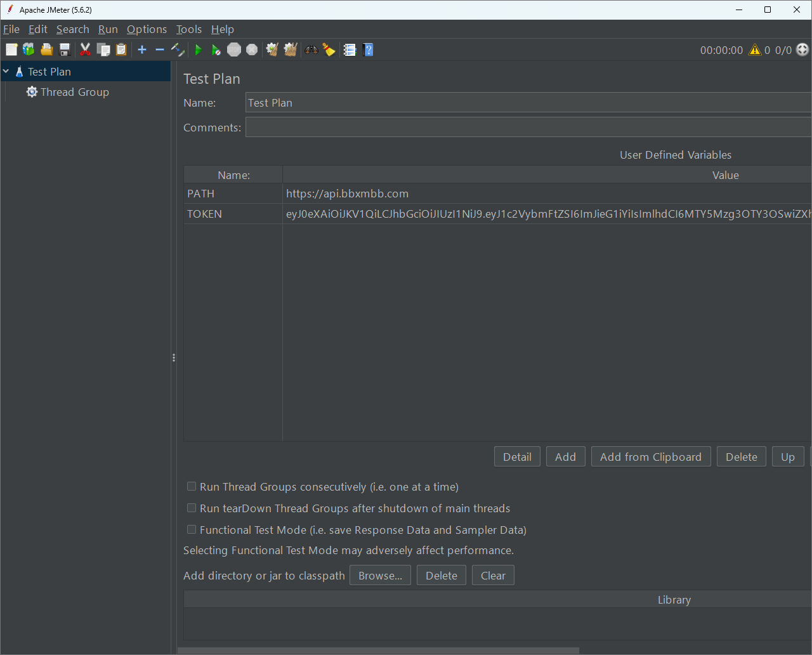Open the Function Helper dialog icon
The width and height of the screenshot is (812, 655).
[x=350, y=50]
